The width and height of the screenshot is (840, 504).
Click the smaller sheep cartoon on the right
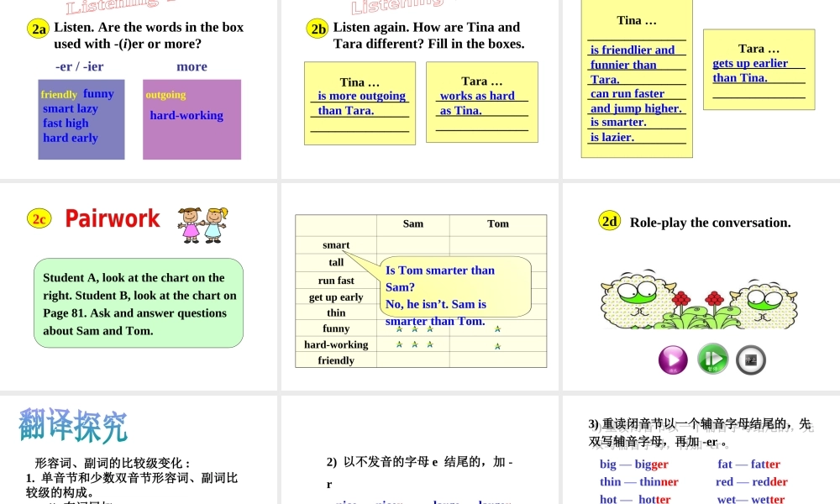[x=764, y=304]
